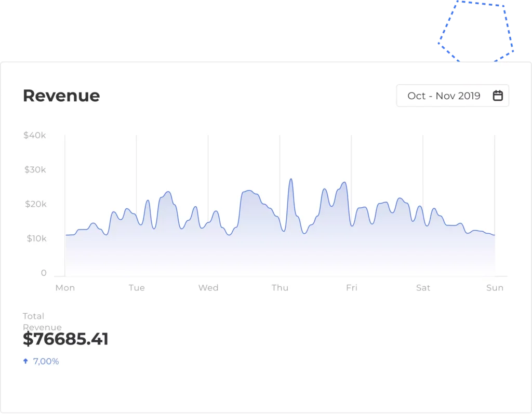Select the $10k y-axis label
Image resolution: width=532 pixels, height=414 pixels.
point(35,239)
